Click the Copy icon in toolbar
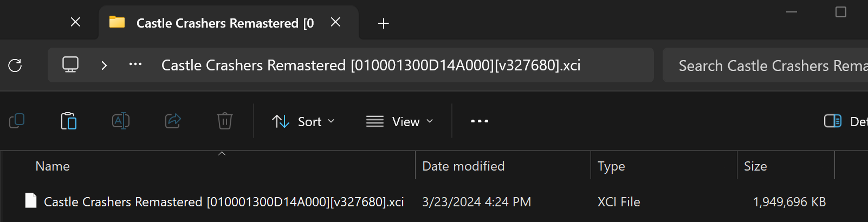The image size is (868, 222). 17,121
